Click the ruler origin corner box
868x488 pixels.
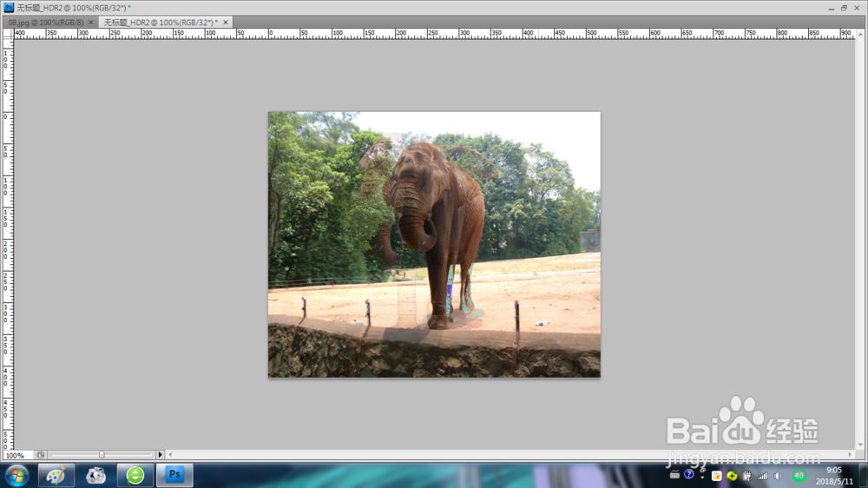click(8, 34)
